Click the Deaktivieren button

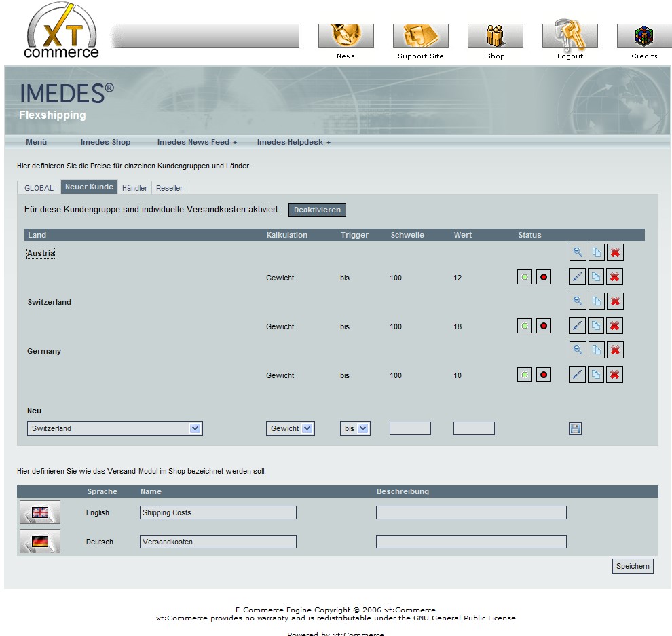point(317,210)
